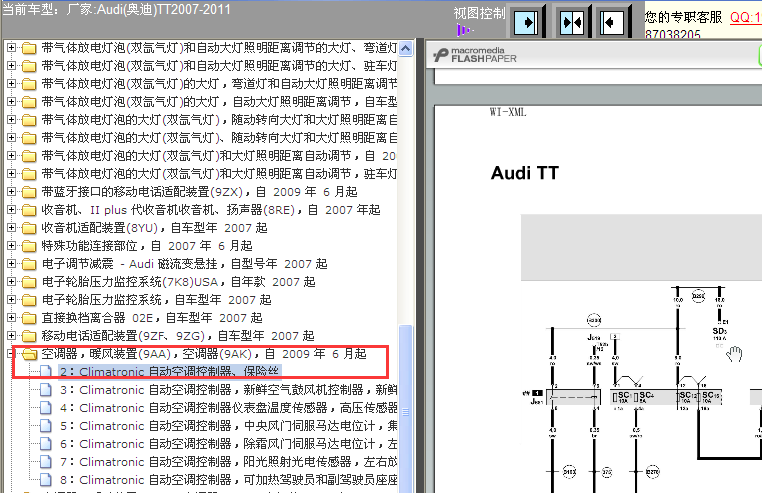762x493 pixels.
Task: Open document 7: Climatronic 阳光照射光电传感器
Action: pos(228,462)
